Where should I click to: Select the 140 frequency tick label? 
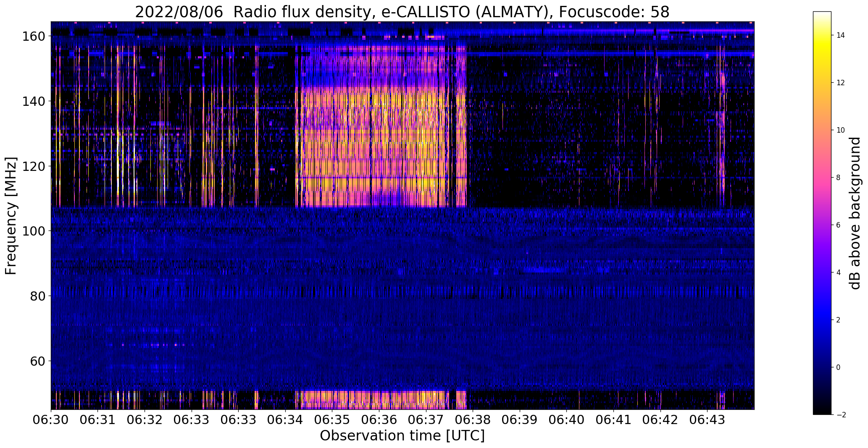tap(33, 101)
